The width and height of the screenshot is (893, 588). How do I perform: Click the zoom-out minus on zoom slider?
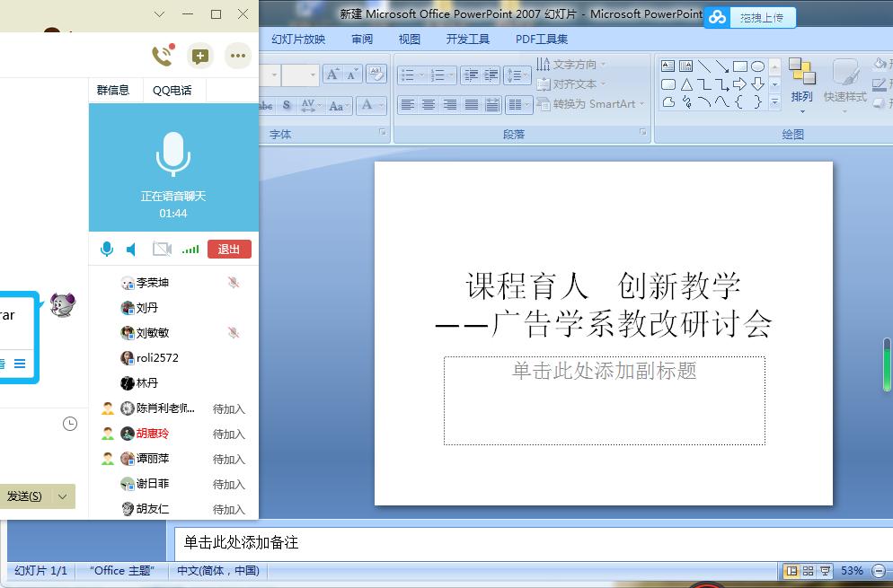point(879,571)
